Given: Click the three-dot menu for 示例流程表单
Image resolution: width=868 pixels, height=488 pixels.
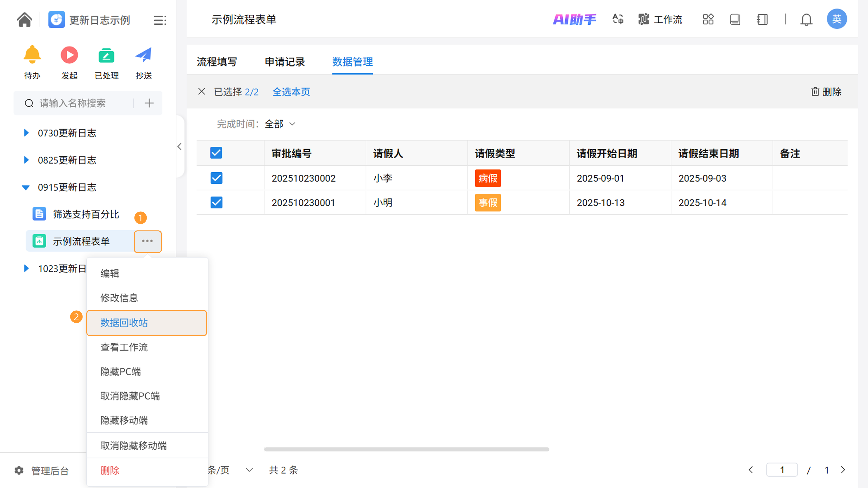Looking at the screenshot, I should (148, 241).
